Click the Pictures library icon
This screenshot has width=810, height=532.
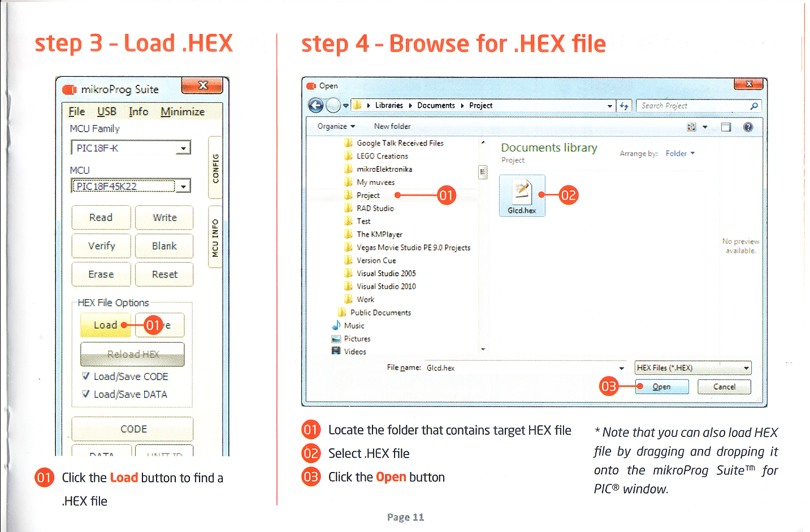pos(336,339)
